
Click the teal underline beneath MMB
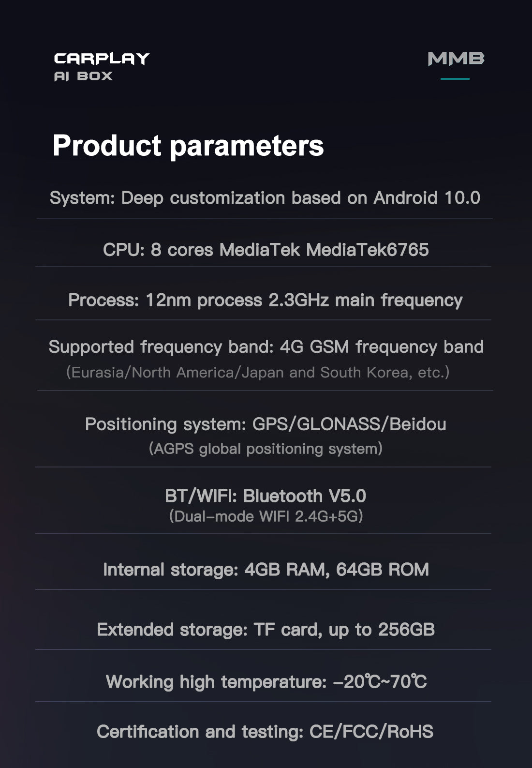coord(455,78)
